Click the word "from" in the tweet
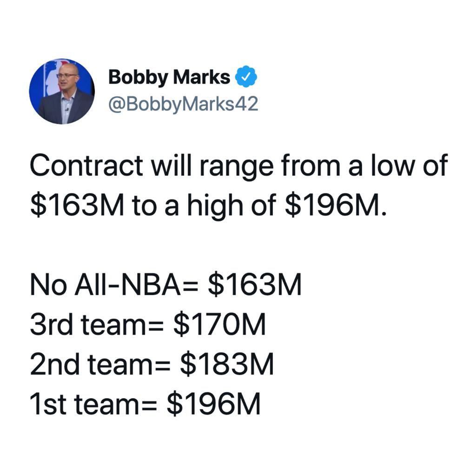 [x=311, y=165]
